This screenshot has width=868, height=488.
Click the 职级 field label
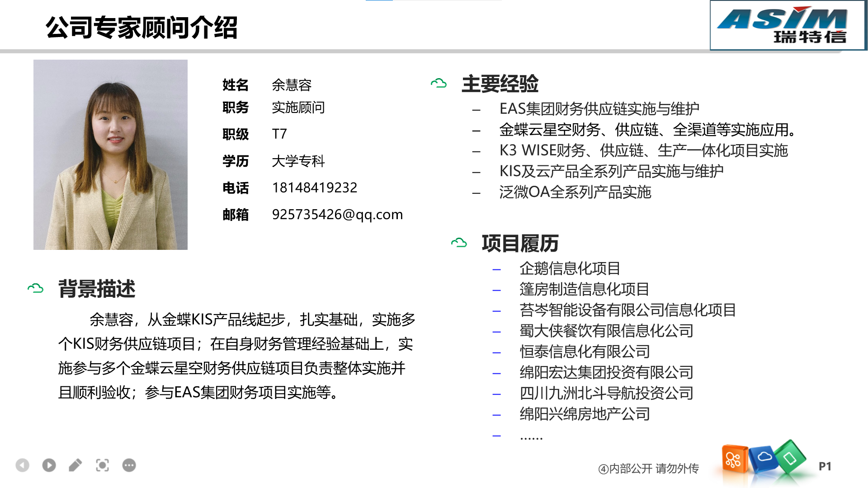236,134
